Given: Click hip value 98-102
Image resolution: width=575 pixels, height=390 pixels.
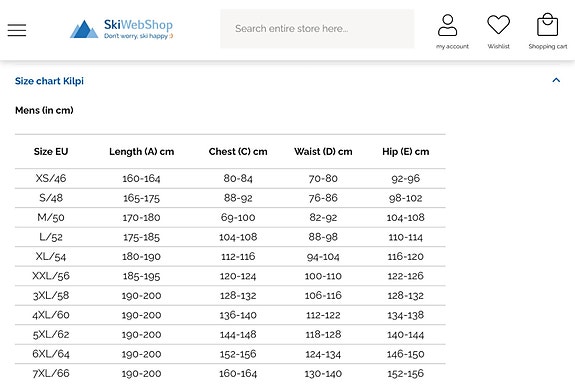Looking at the screenshot, I should pos(406,198).
